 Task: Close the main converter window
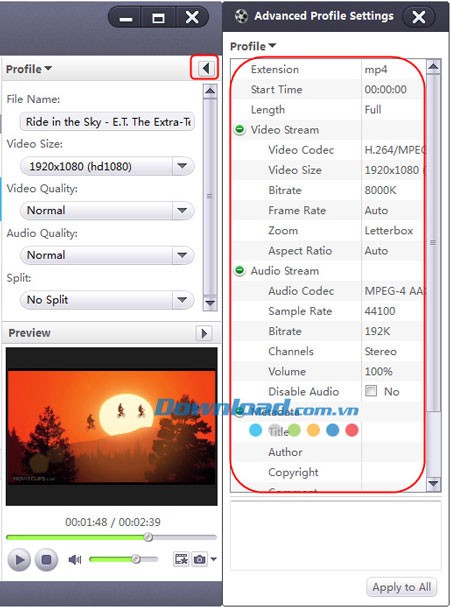[192, 17]
